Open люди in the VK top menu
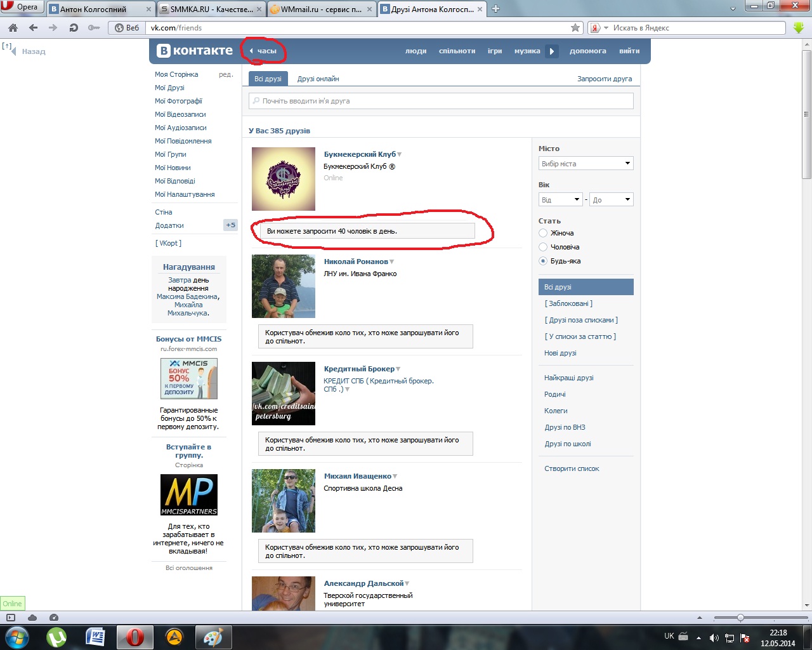Viewport: 812px width, 650px height. 416,51
